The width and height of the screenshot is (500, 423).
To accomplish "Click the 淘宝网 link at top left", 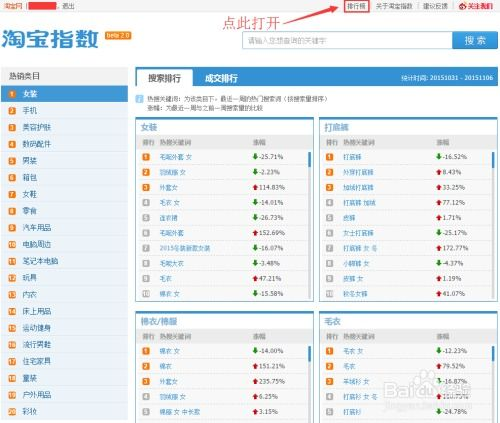I will (13, 6).
